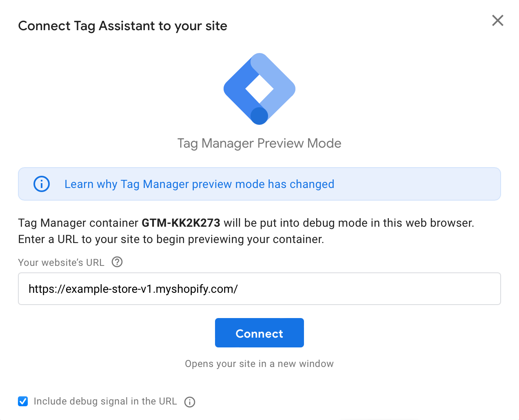Screen dimensions: 519x420
Task: Uncheck the Include debug signal checkbox
Action: [x=23, y=401]
